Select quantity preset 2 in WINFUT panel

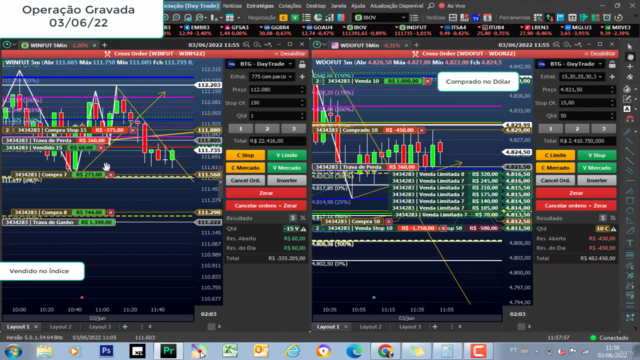coord(267,129)
